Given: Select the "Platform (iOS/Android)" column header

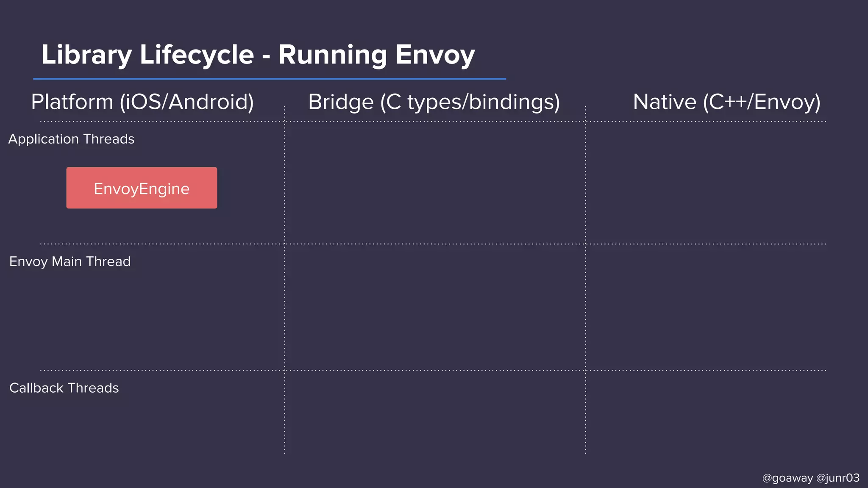Looking at the screenshot, I should click(x=142, y=102).
